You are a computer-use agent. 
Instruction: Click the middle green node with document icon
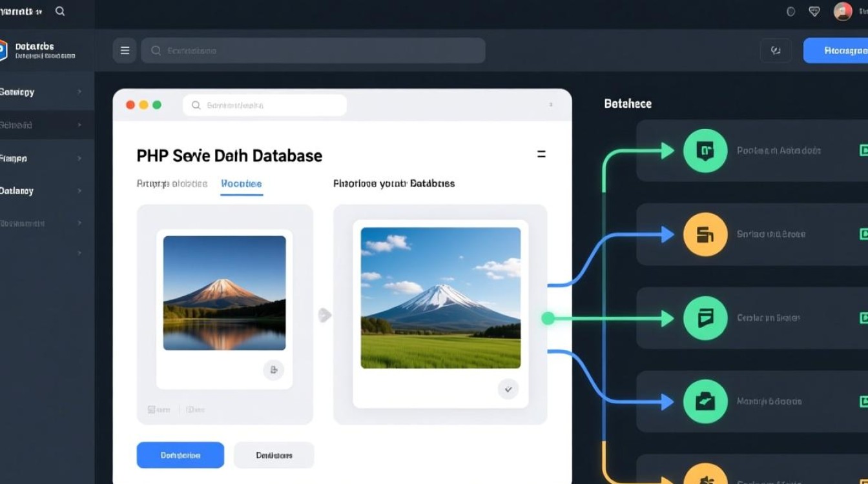click(x=705, y=318)
